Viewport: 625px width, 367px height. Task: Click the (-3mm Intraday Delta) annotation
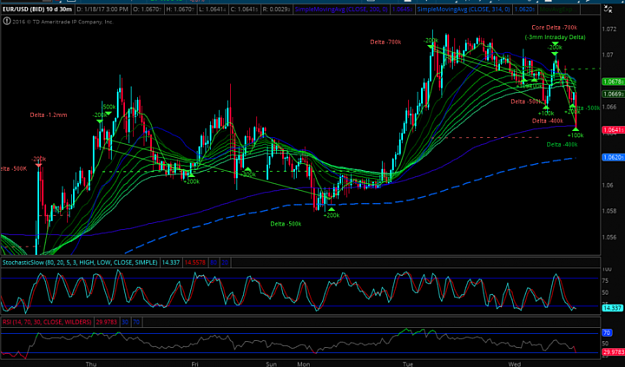pyautogui.click(x=555, y=37)
